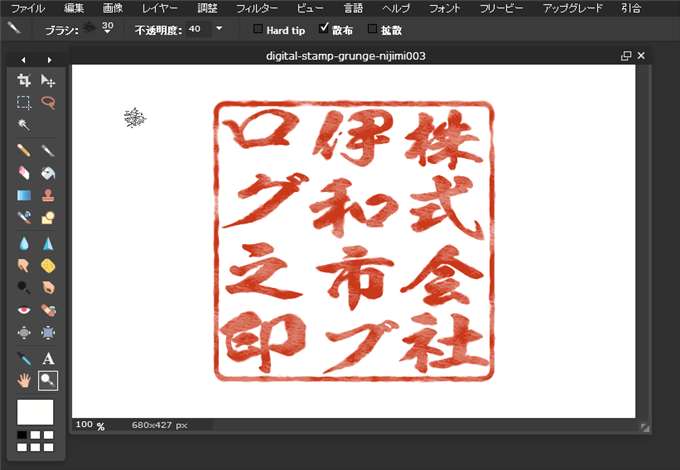The image size is (680, 470).
Task: Enable the Hard tip checkbox
Action: tap(258, 30)
